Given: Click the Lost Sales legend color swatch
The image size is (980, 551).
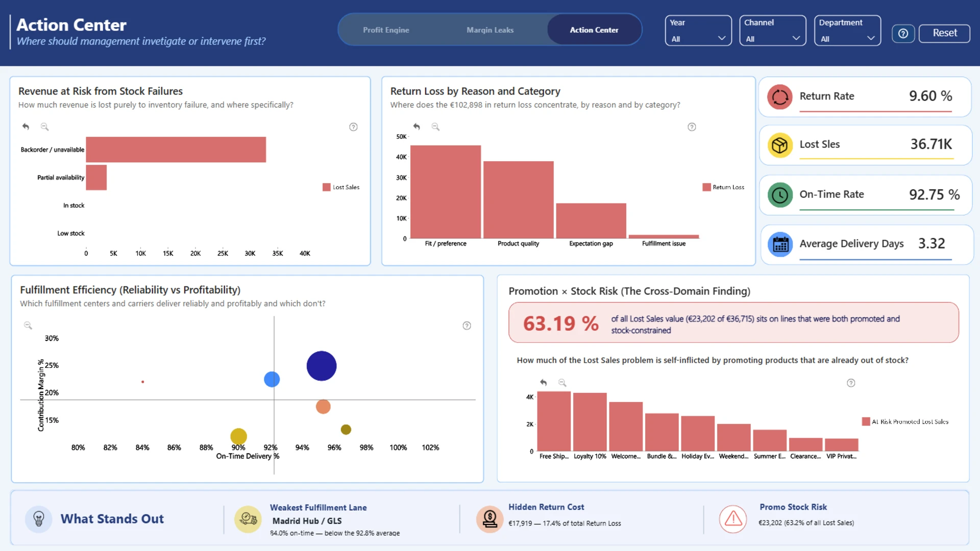Looking at the screenshot, I should coord(326,187).
